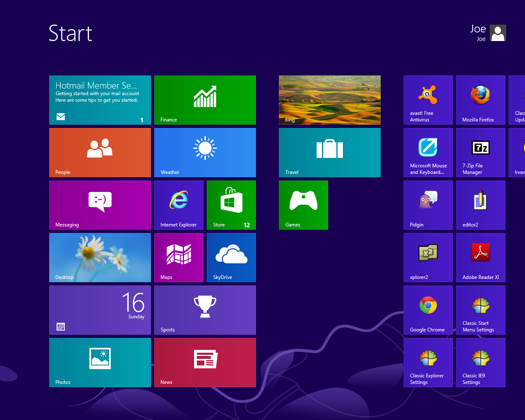Open the Windows Store
Viewport: 525px width, 420px height.
tap(231, 205)
